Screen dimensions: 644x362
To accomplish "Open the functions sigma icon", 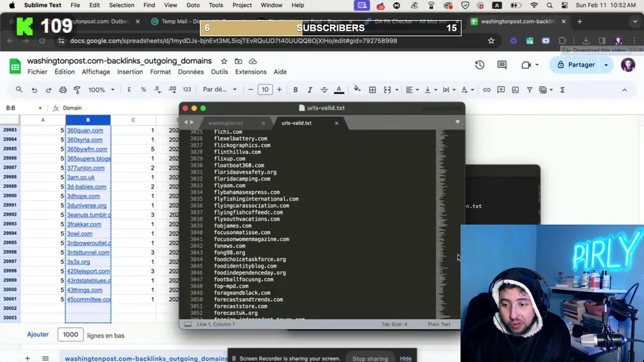I will (562, 89).
